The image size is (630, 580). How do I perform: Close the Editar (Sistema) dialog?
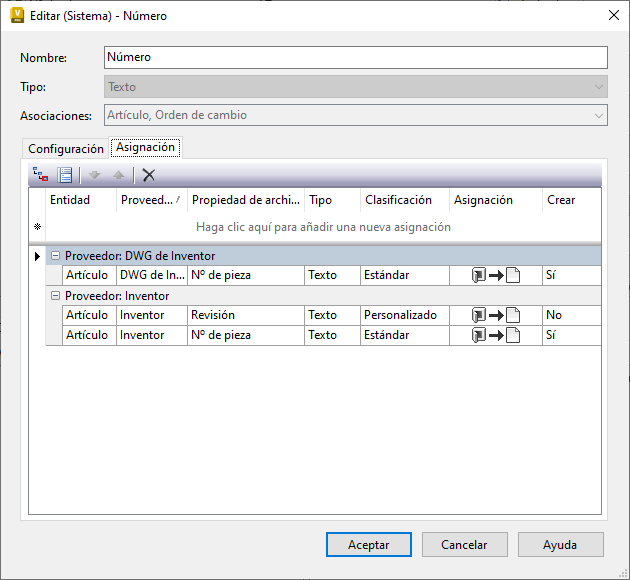[x=614, y=15]
